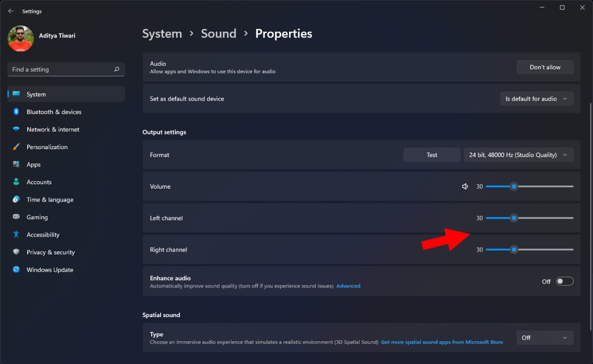Click the Personalization paintbrush icon
This screenshot has width=593, height=364.
pyautogui.click(x=16, y=147)
